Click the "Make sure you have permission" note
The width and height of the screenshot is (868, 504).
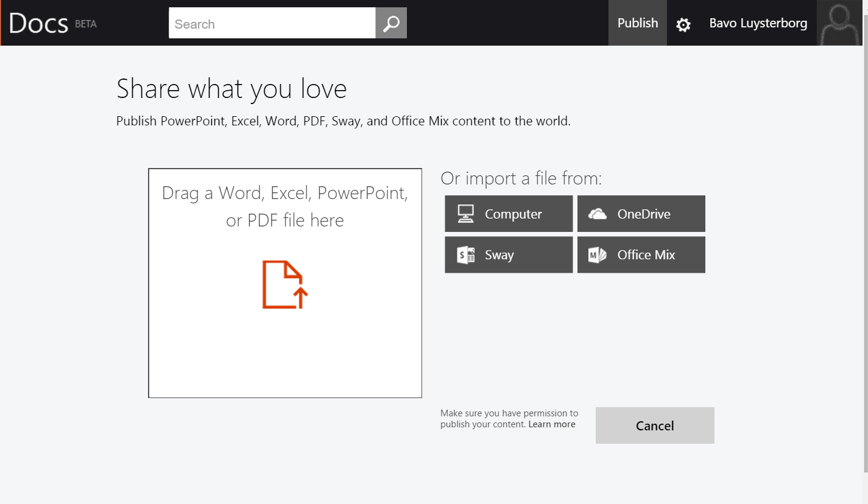(509, 419)
